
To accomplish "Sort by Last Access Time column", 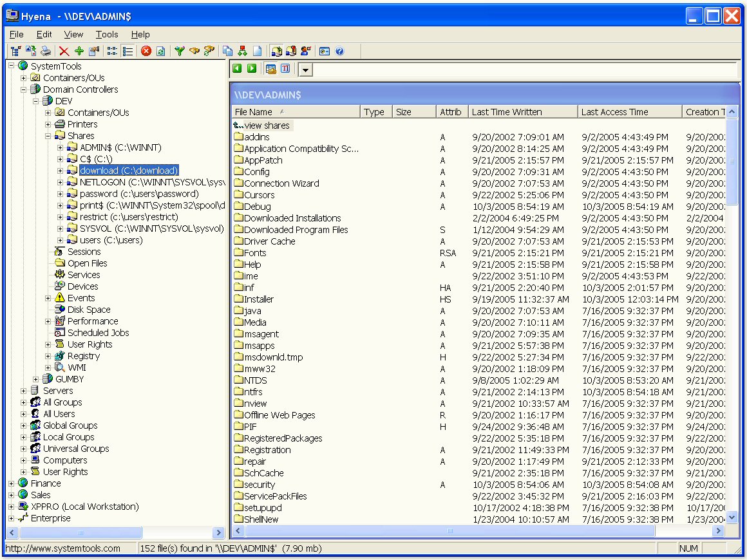I will (630, 112).
